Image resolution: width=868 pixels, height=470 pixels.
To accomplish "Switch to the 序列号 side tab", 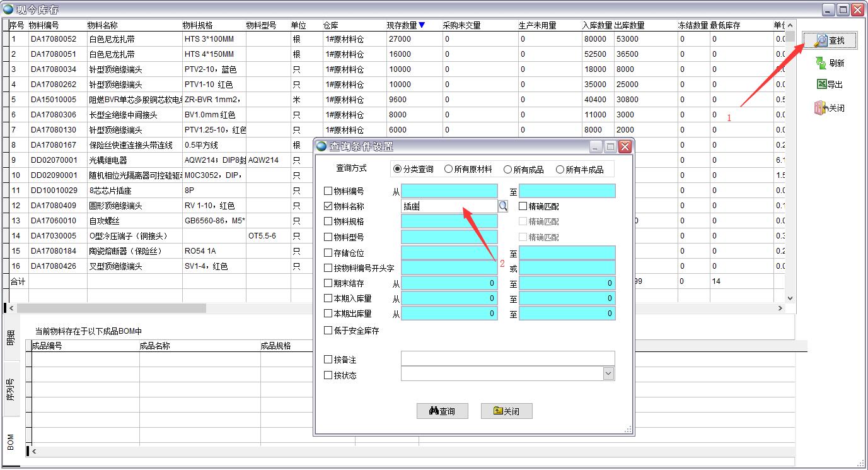I will (x=11, y=389).
